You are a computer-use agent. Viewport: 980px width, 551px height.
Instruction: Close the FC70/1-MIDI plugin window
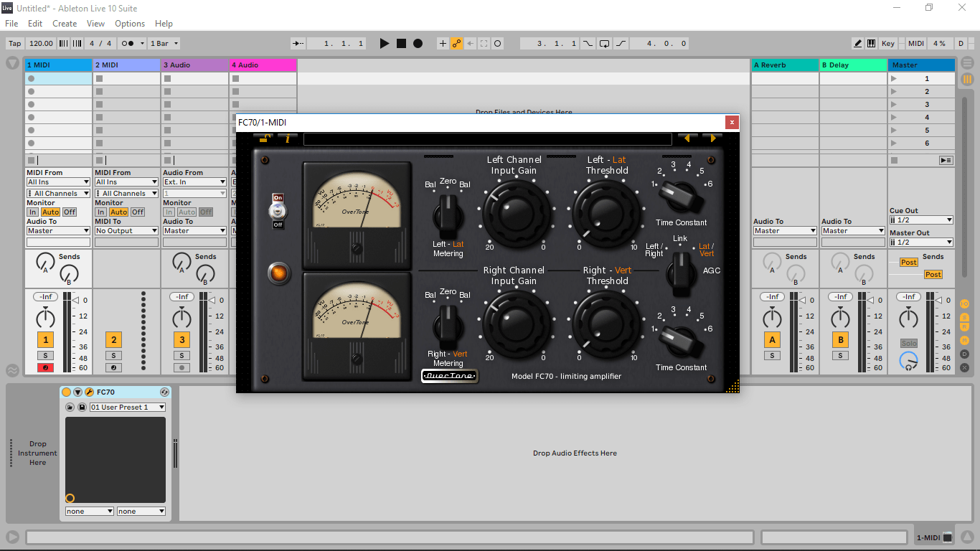click(x=732, y=123)
